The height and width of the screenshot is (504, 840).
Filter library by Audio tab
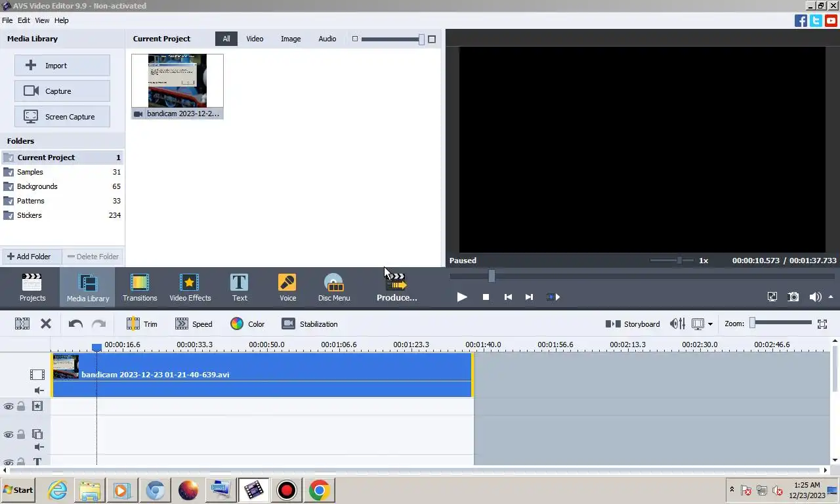click(x=327, y=39)
